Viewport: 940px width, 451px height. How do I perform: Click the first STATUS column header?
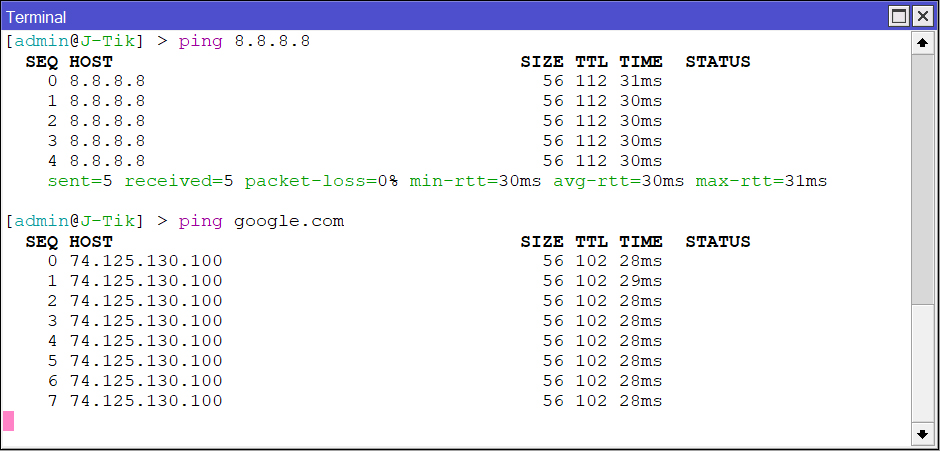tap(718, 61)
